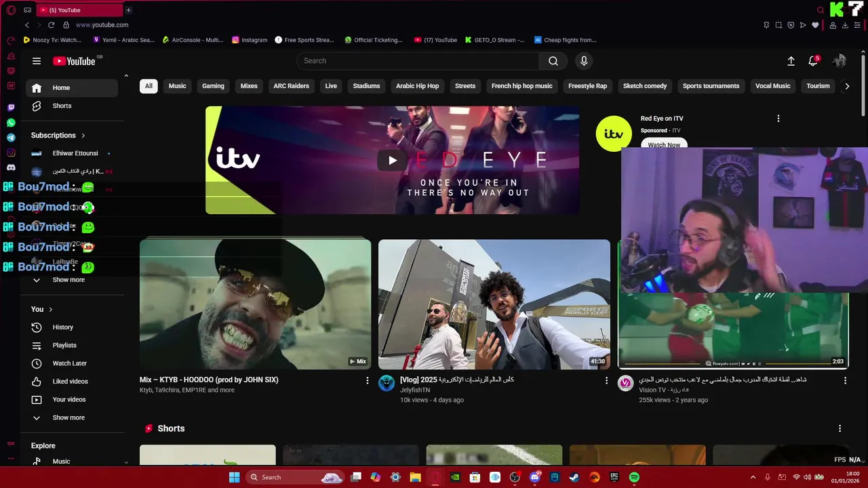Take a snapshot with the capture icon

point(778,25)
